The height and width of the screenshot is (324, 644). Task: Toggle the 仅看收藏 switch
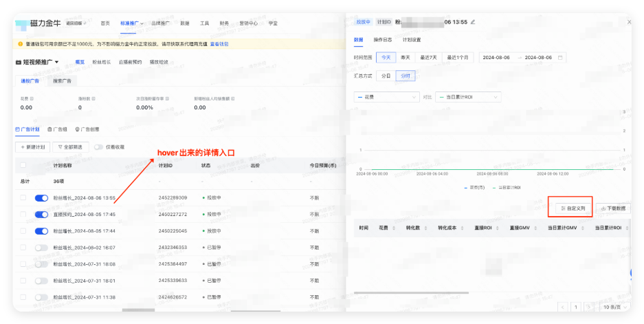point(98,147)
